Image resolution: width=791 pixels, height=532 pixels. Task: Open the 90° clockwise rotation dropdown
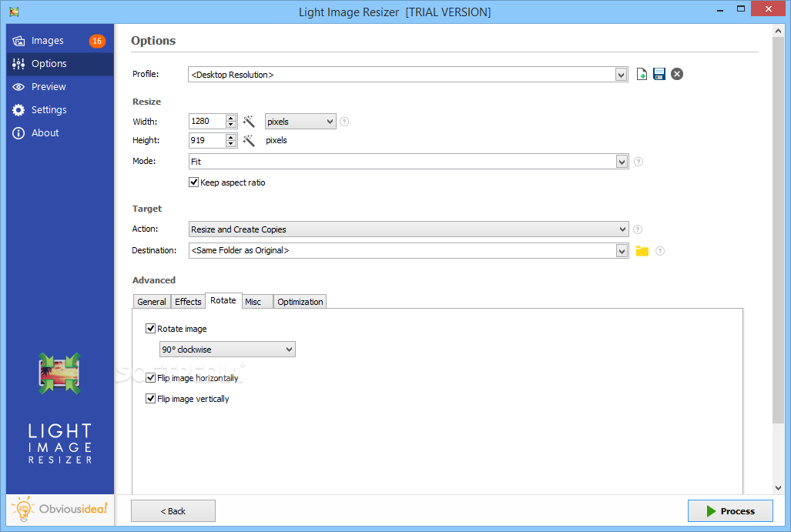227,350
